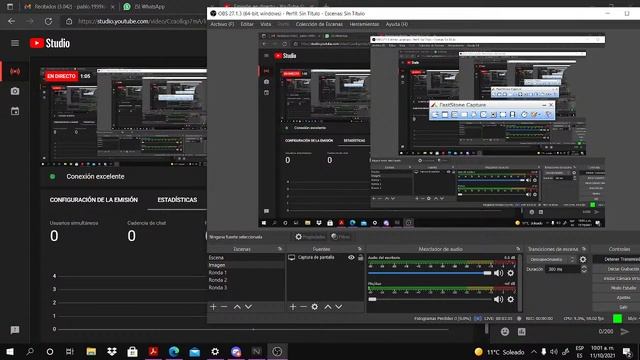This screenshot has width=640, height=360.
Task: Remove selected scene with the minus icon
Action: click(224, 307)
